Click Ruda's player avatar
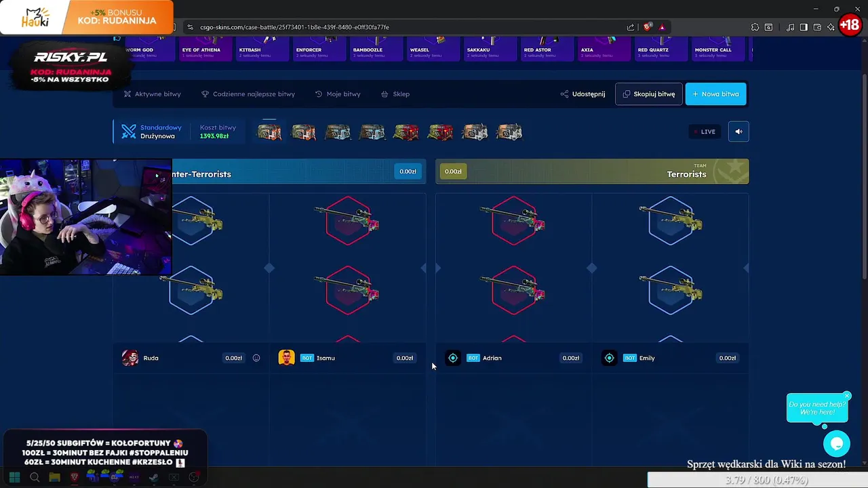This screenshot has height=488, width=868. pos(130,358)
